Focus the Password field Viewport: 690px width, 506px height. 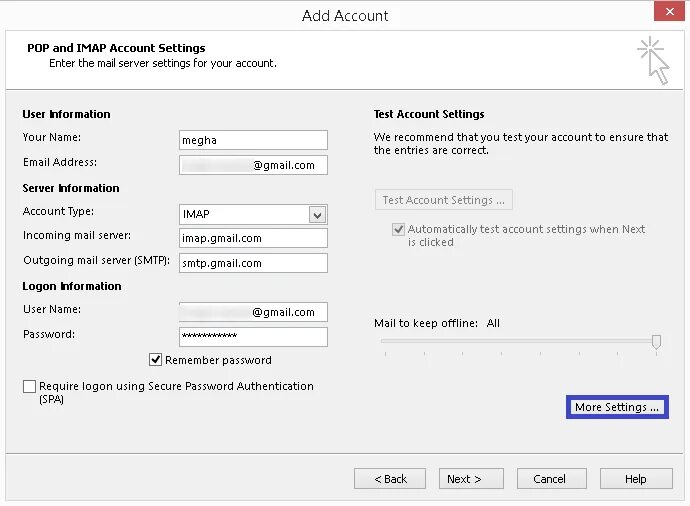(253, 336)
